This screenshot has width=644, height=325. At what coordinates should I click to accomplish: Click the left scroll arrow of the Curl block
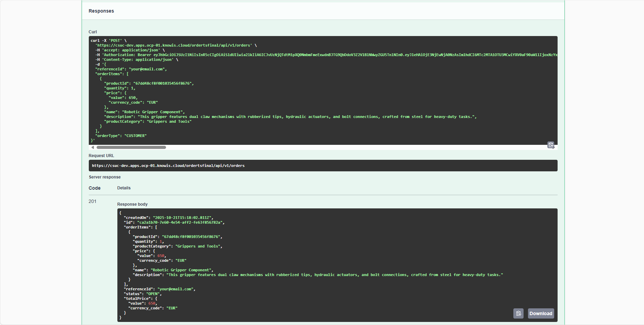92,147
